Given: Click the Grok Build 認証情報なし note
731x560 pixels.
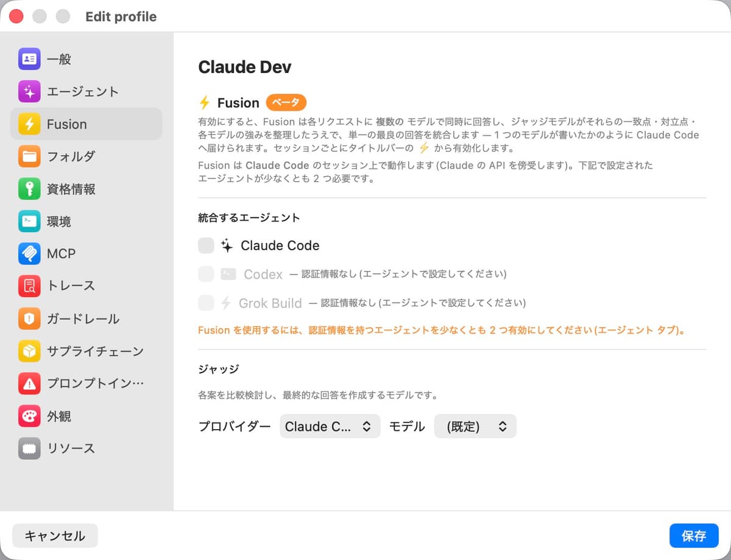Looking at the screenshot, I should pyautogui.click(x=417, y=303).
